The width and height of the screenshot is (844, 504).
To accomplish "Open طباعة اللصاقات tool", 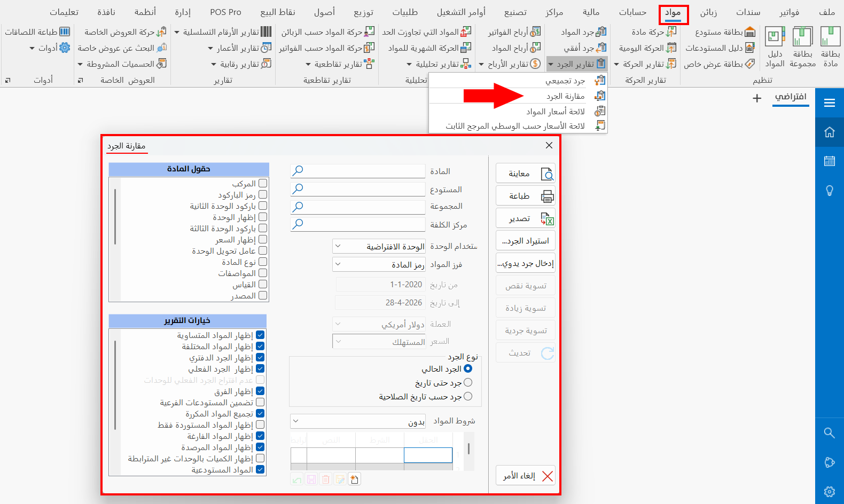I will tap(37, 32).
